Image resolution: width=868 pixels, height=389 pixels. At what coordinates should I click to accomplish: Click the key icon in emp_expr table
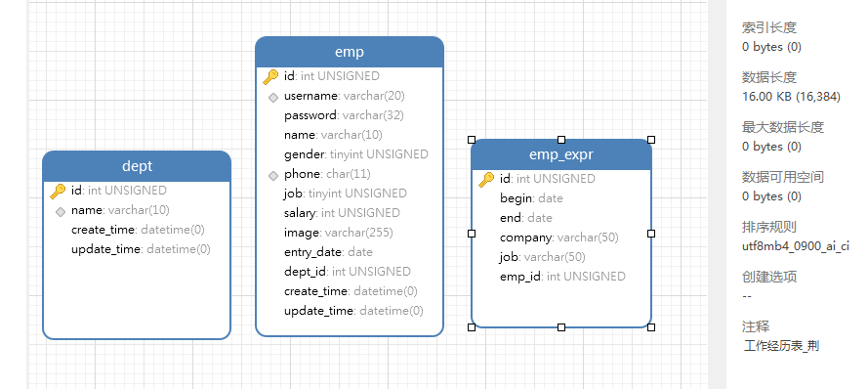[x=486, y=179]
